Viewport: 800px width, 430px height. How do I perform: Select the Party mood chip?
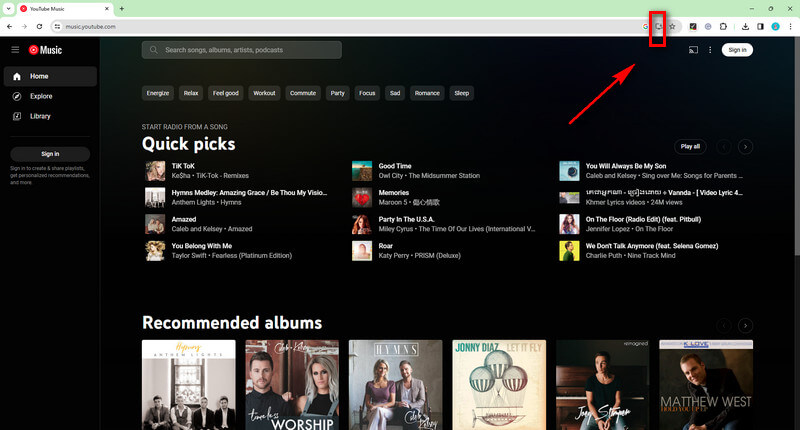[337, 93]
